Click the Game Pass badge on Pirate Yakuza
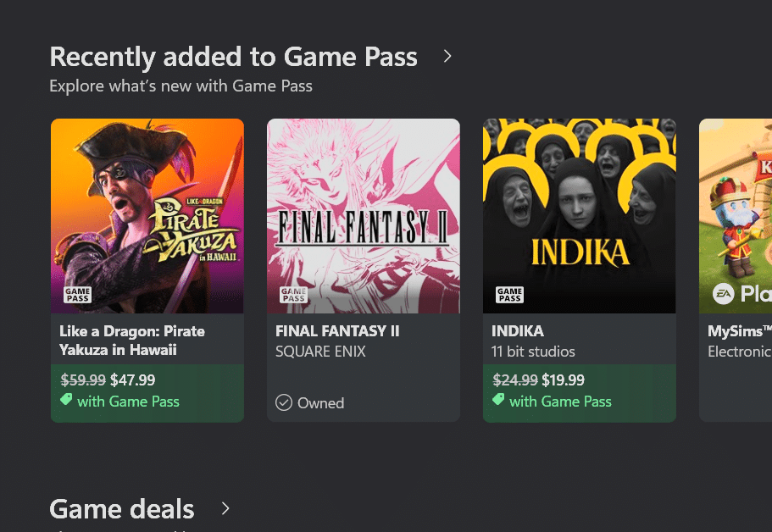 [x=78, y=295]
